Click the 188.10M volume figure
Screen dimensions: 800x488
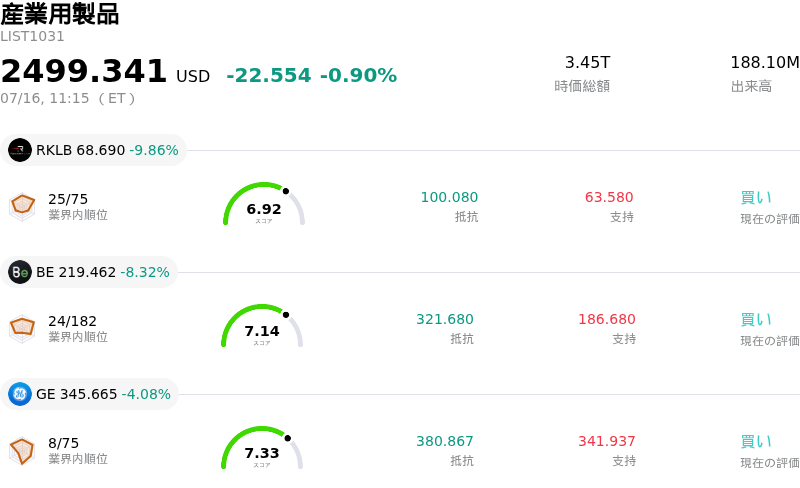click(765, 62)
